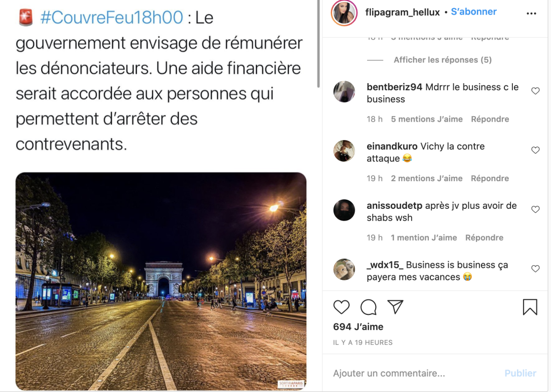Open the #CouvreFeu18h00 hashtag
The height and width of the screenshot is (392, 551).
pos(112,18)
